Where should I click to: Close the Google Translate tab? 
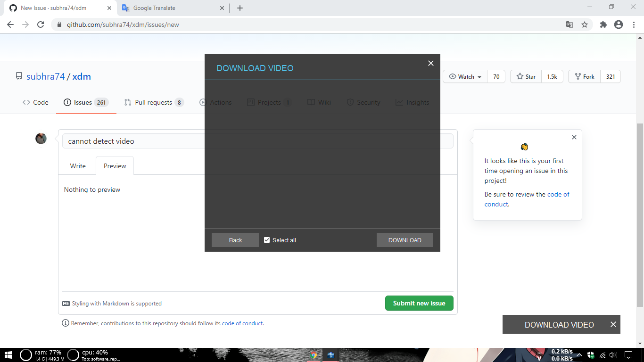[x=222, y=8]
